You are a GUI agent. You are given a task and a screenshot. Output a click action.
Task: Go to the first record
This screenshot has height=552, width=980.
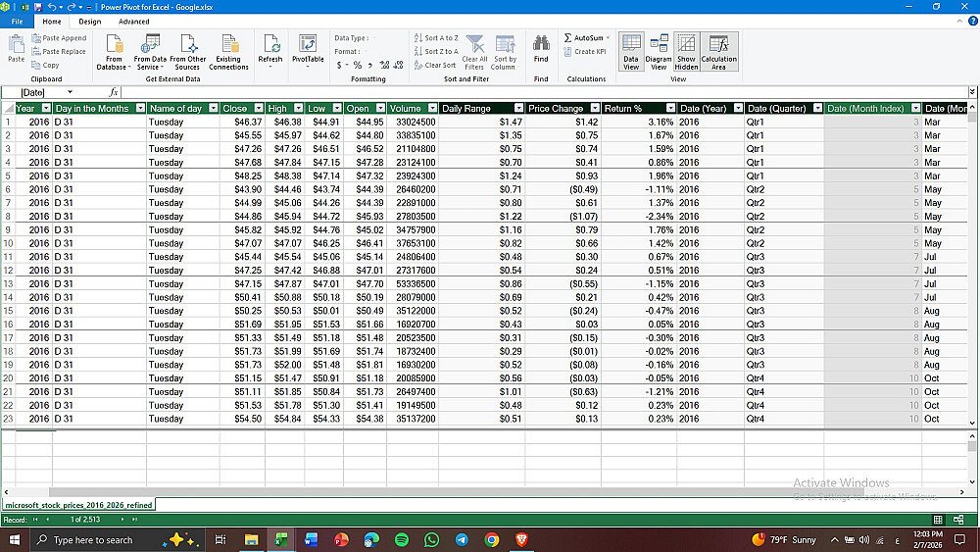point(35,520)
